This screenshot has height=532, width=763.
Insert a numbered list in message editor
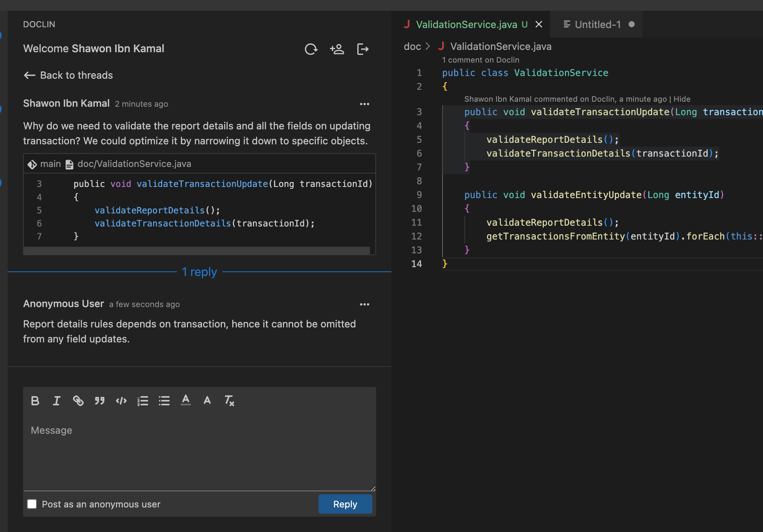[x=143, y=401]
